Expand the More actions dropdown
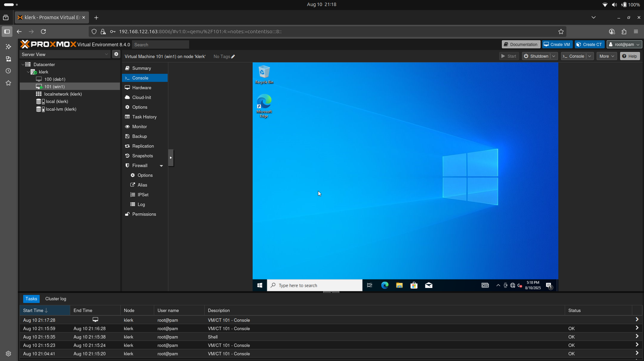 [607, 56]
